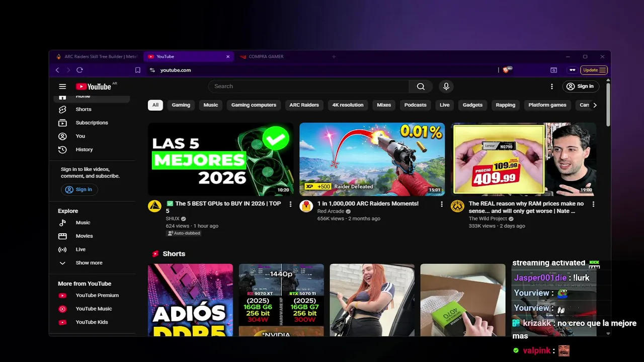
Task: Click Sign in button in sidebar
Action: tap(79, 190)
